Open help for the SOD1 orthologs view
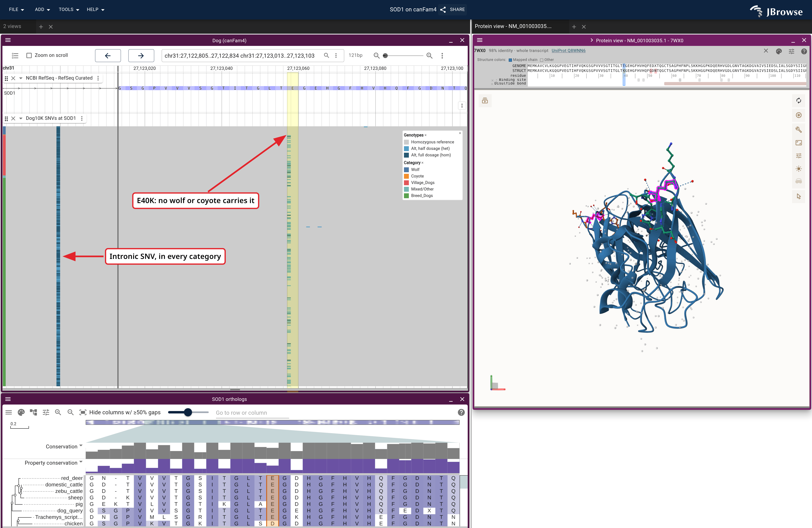Viewport: 812px width, 528px height. (x=461, y=412)
